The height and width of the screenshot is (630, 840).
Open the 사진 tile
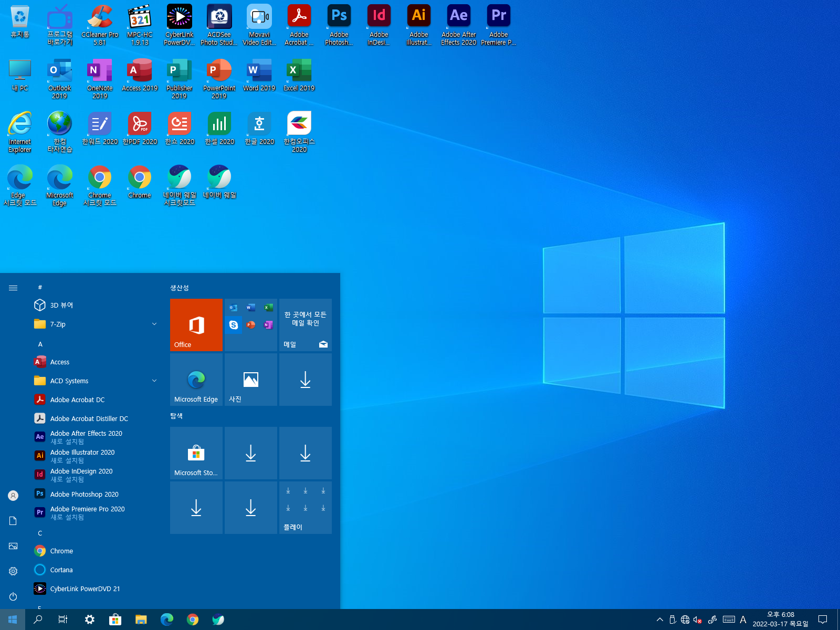coord(251,380)
